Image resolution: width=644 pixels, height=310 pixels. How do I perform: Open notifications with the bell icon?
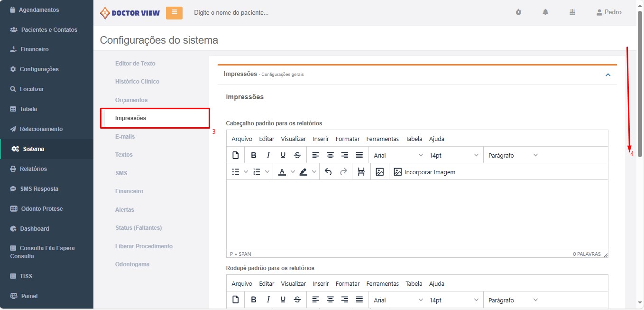click(545, 12)
